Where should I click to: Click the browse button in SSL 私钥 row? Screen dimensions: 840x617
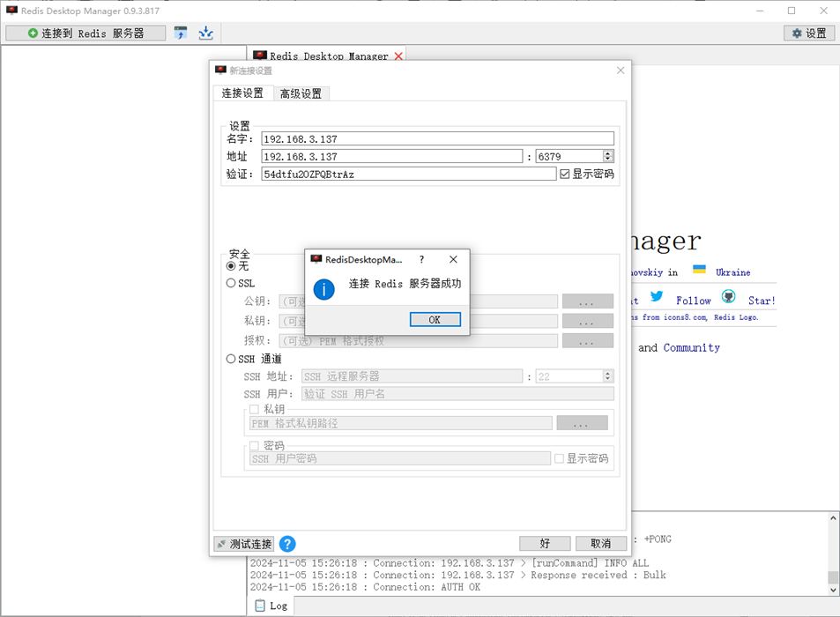[x=588, y=321]
